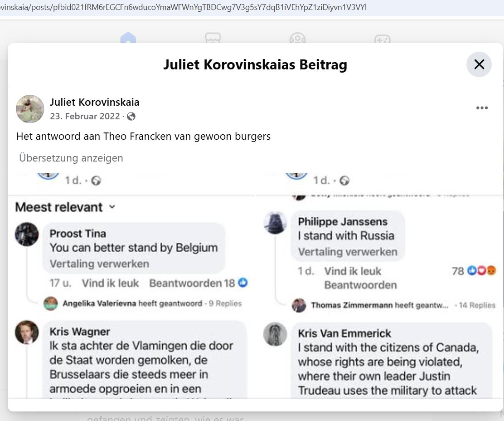Viewport: 504px width, 421px height.
Task: Click Vind ik leuk under Proost Tina's comment
Action: tap(110, 283)
